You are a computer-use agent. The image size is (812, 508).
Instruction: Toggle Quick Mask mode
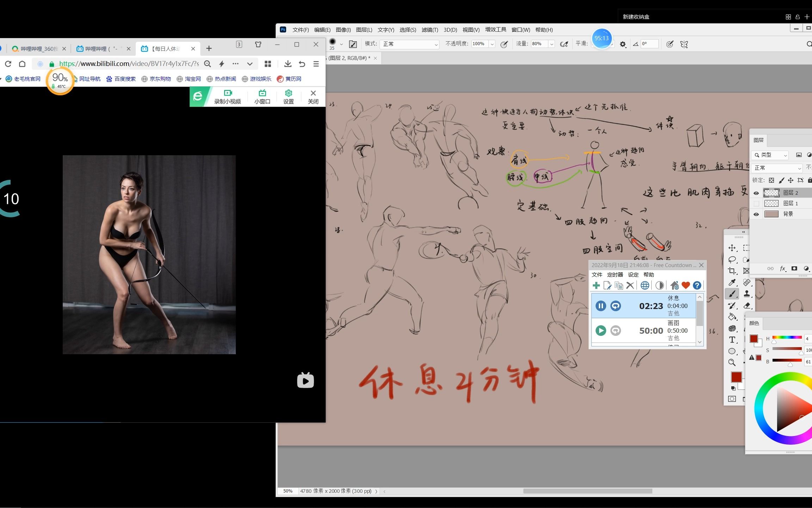point(732,399)
